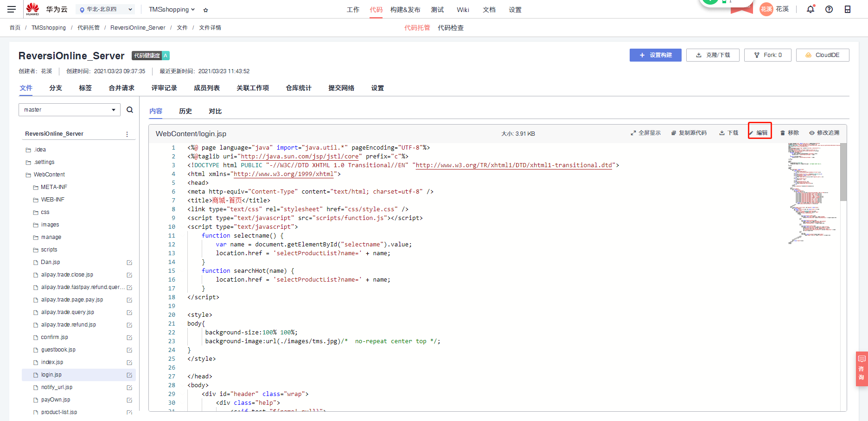This screenshot has width=868, height=421.
Task: Edit alipay.trade.close.jsp via its edit icon
Action: 129,275
